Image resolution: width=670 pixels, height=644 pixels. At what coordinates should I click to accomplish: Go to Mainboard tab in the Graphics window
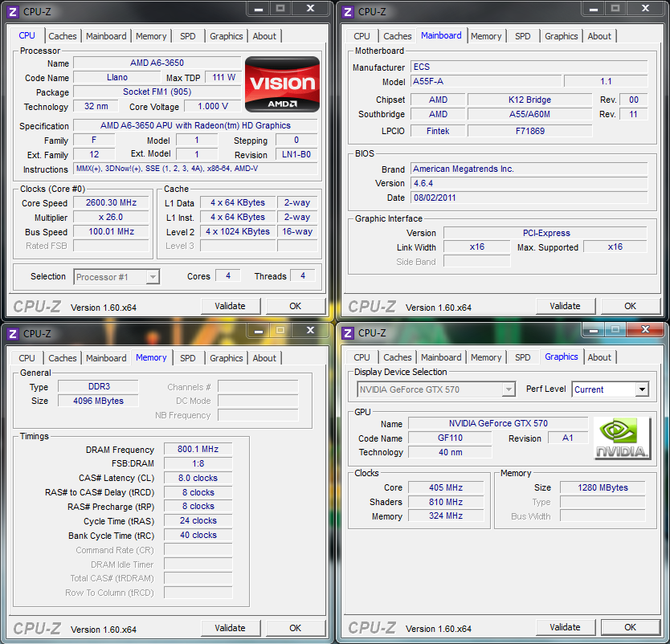[441, 357]
